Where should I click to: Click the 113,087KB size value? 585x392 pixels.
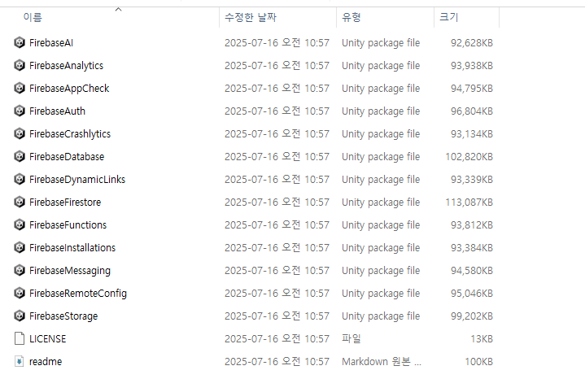point(469,203)
